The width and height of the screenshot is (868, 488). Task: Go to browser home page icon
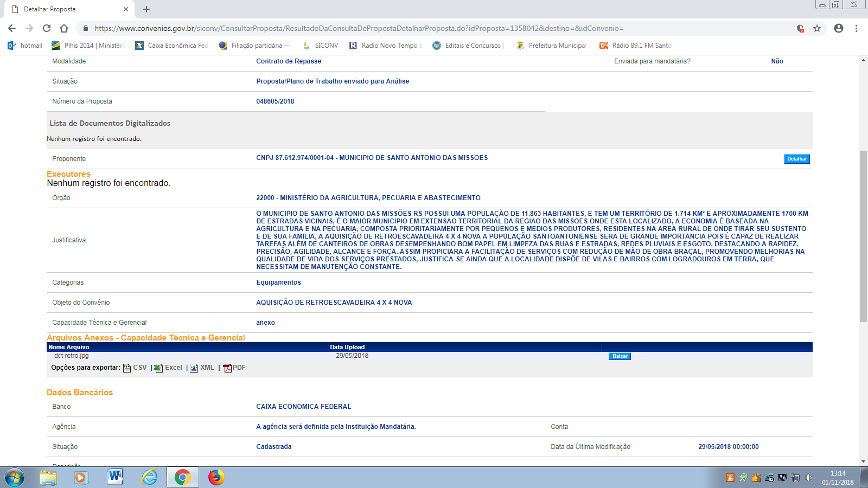[64, 28]
